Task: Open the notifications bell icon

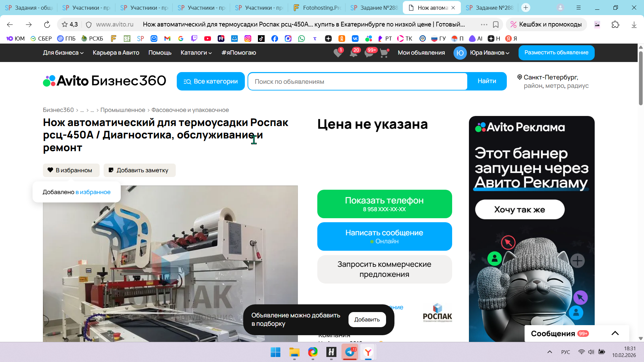Action: (353, 53)
